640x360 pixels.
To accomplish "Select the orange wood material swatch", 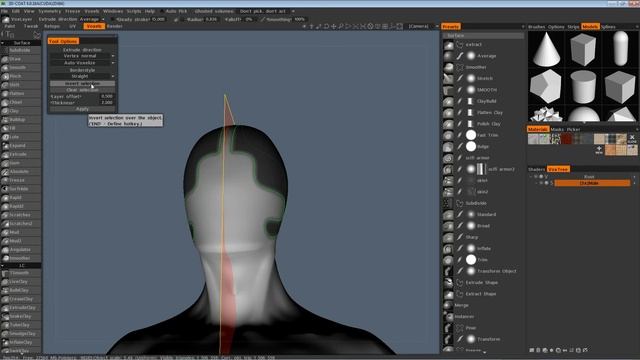I will [x=610, y=150].
